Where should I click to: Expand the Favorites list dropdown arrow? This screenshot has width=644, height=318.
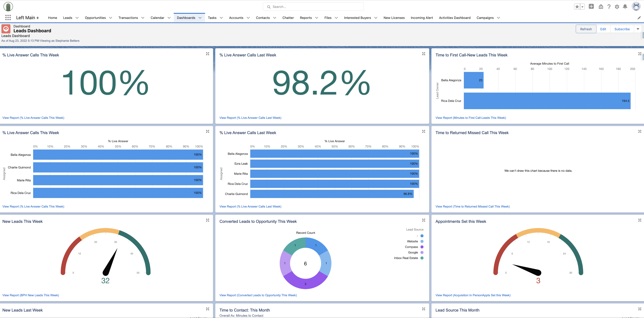click(x=582, y=7)
